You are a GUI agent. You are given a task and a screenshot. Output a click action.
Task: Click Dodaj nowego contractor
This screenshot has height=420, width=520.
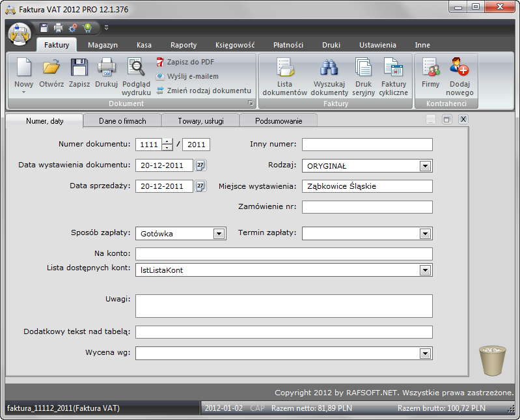point(459,77)
